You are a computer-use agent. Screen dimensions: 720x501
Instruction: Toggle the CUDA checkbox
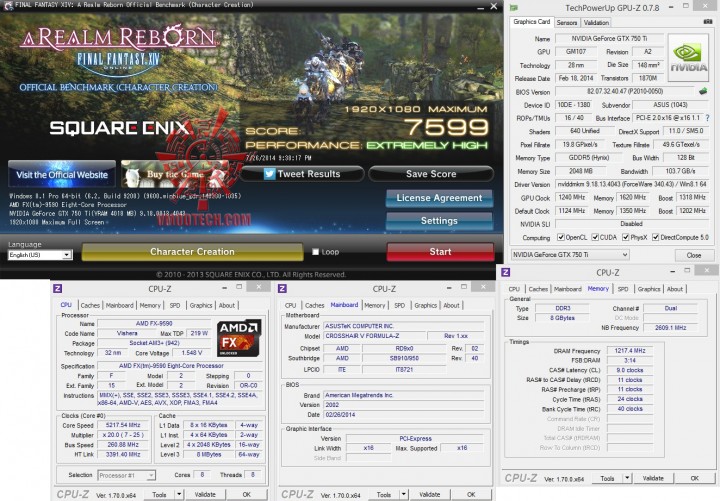pyautogui.click(x=595, y=237)
